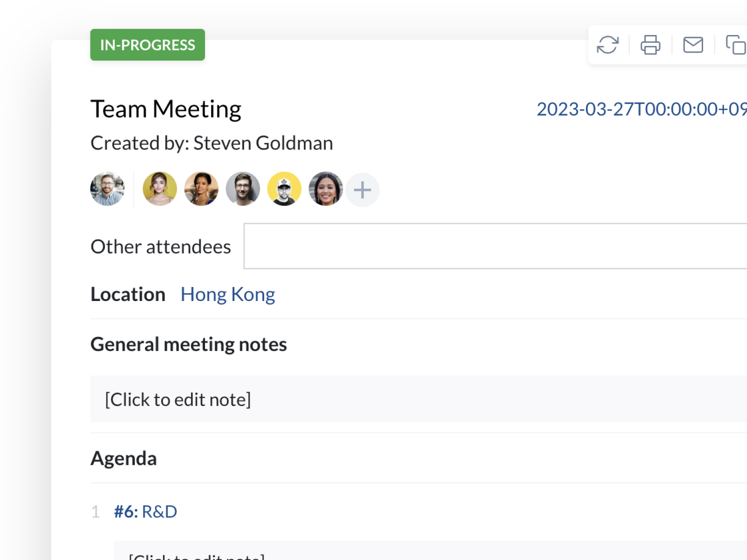
Task: Edit the General meeting notes placeholder
Action: pyautogui.click(x=178, y=399)
